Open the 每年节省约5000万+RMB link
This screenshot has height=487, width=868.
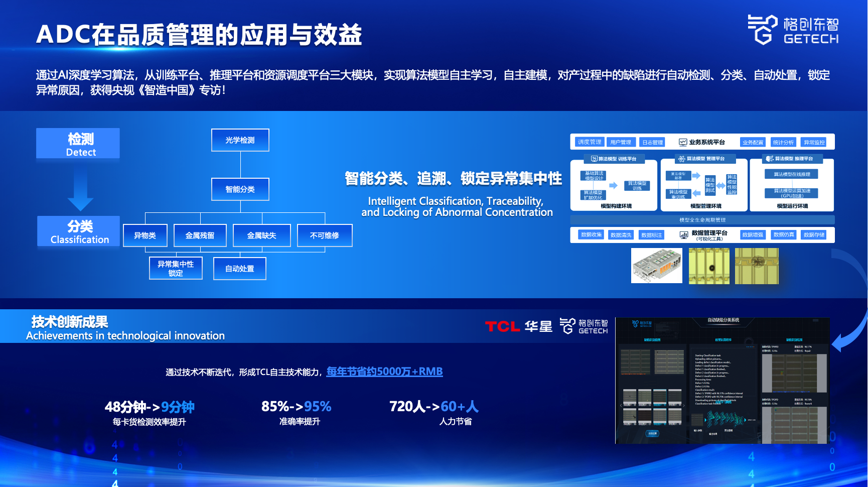[384, 372]
